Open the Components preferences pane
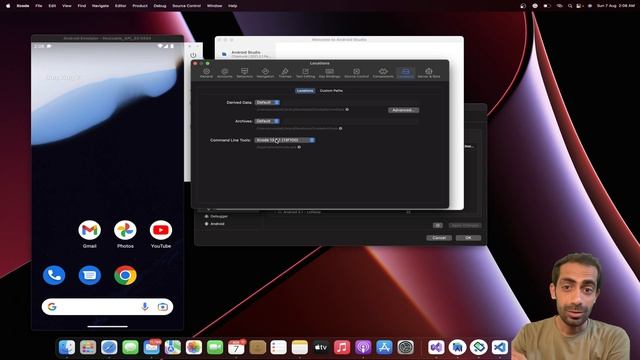 tap(383, 73)
